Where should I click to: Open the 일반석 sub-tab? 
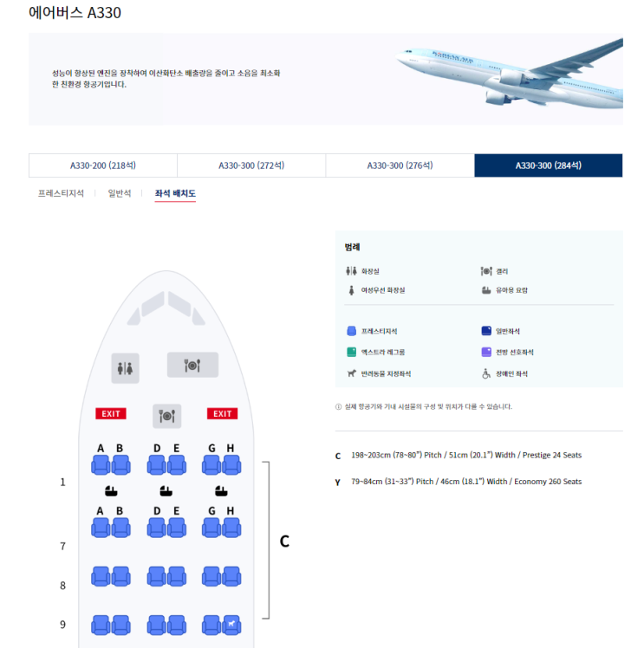point(120,193)
